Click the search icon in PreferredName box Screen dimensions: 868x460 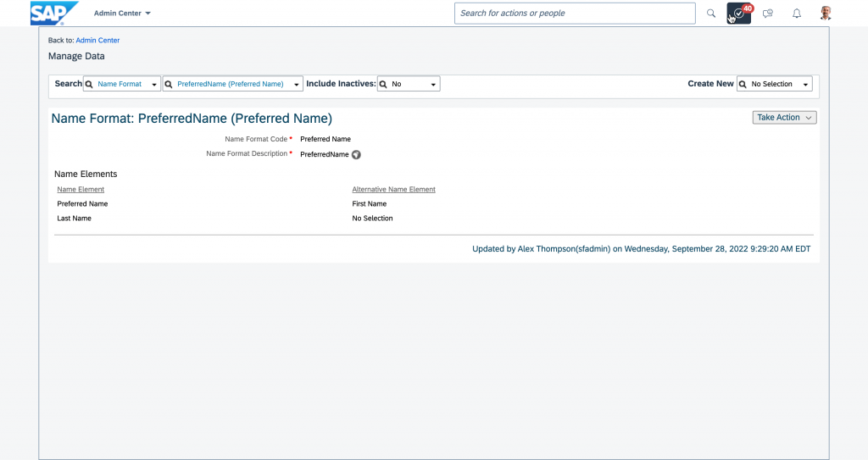point(169,84)
